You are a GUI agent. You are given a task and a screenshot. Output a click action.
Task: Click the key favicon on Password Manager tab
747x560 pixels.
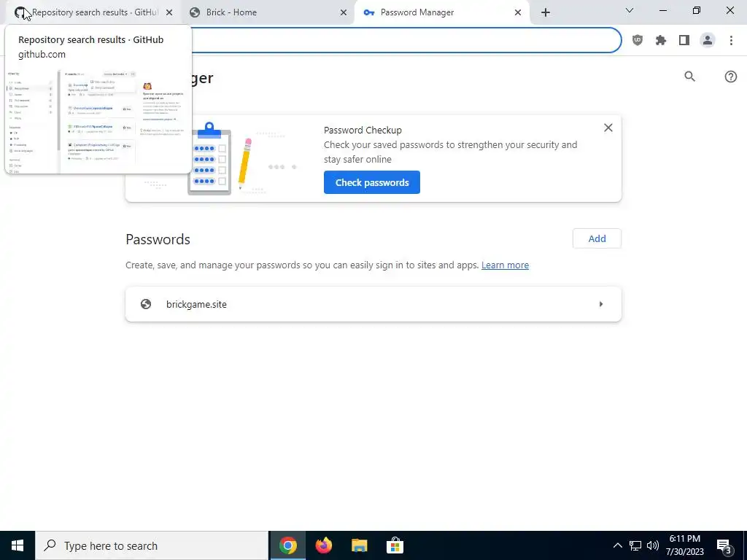368,13
